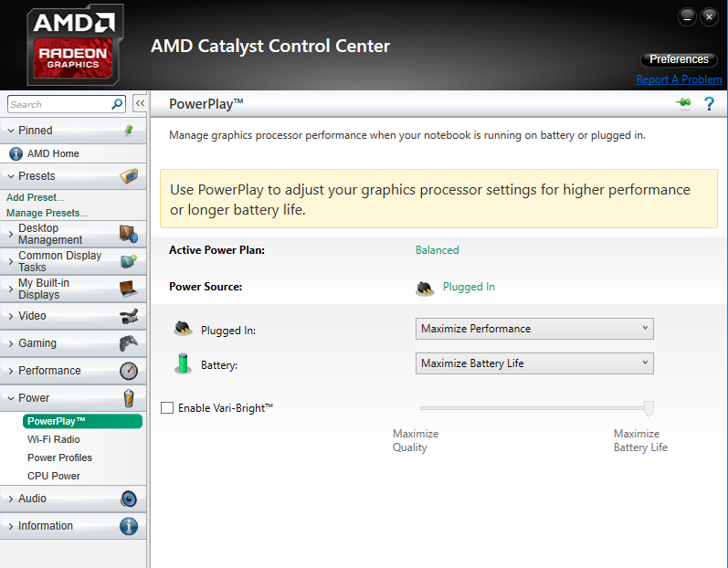Minimize the Catalyst Control Center window

point(687,17)
